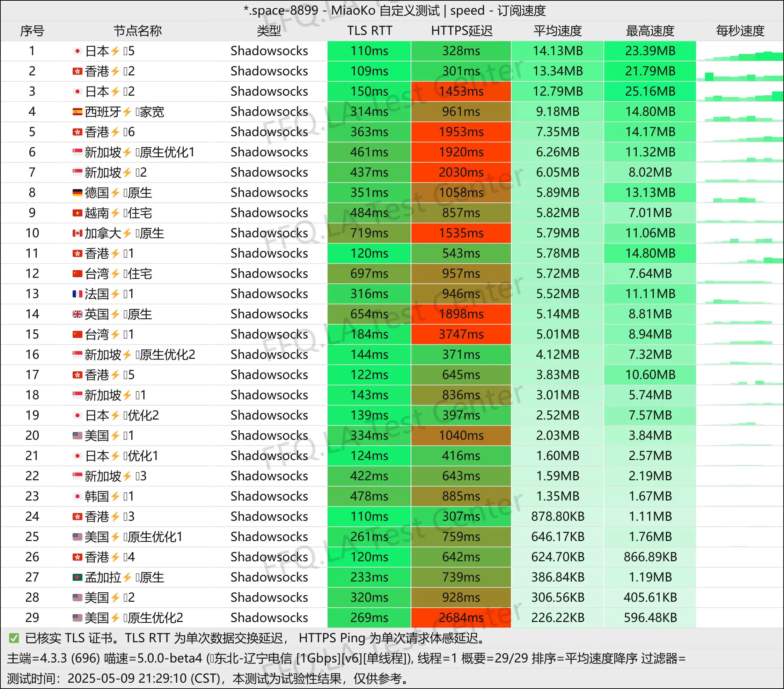
Task: Click the 平均速度 column header
Action: click(x=558, y=31)
